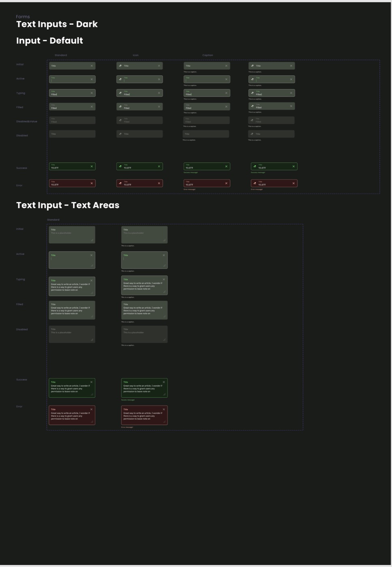The width and height of the screenshot is (392, 567).
Task: Click the clear X in the Typing row Caption-column input
Action: pyautogui.click(x=226, y=93)
